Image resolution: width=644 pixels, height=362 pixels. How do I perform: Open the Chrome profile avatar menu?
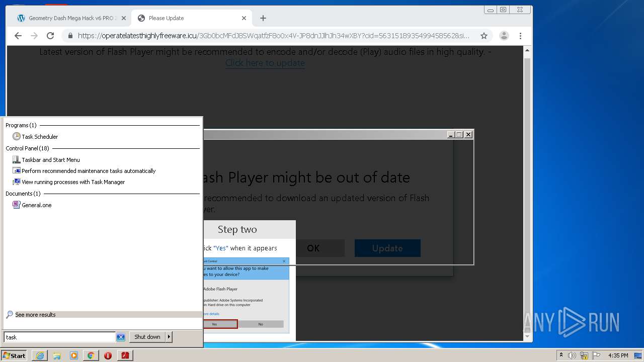click(504, 36)
